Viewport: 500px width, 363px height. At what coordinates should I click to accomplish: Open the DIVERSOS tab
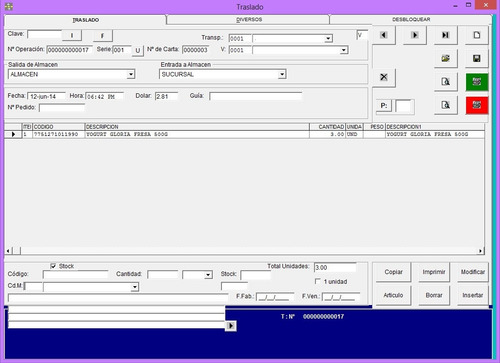(249, 20)
